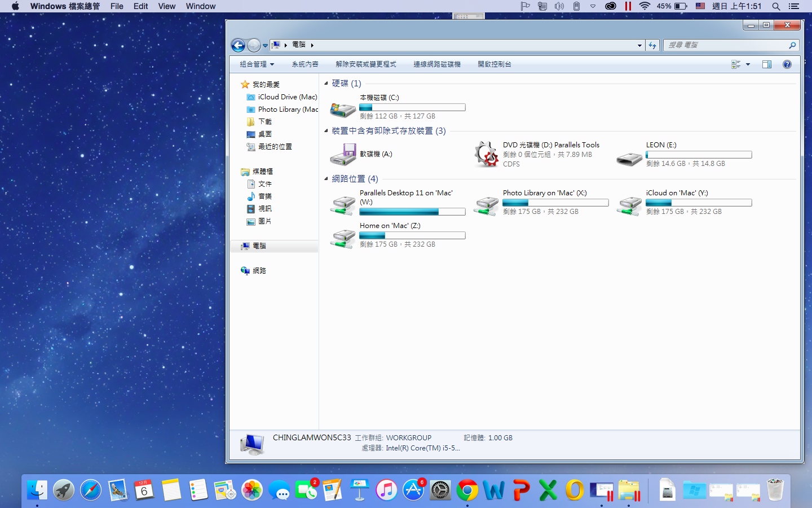
Task: Open the Trash in the Dock
Action: [x=775, y=490]
